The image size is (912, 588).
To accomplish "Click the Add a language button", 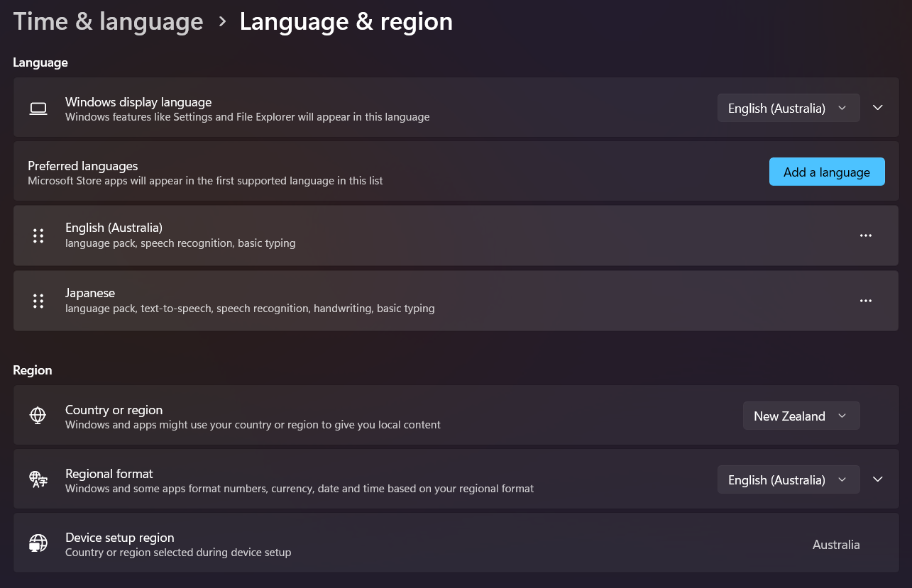I will tap(826, 172).
